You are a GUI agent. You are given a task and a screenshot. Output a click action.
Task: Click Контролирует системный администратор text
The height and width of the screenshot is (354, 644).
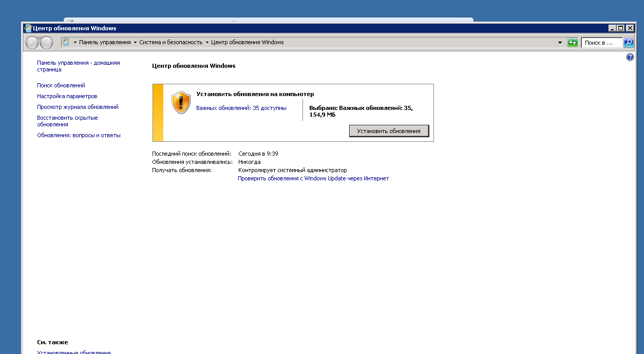coord(293,170)
